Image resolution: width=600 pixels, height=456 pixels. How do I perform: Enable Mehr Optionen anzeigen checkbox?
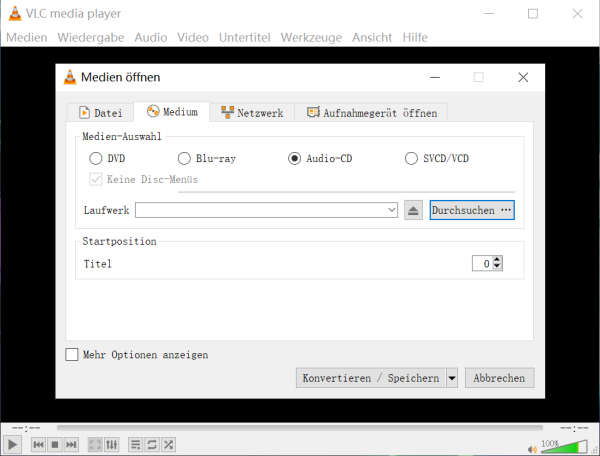[x=72, y=355]
